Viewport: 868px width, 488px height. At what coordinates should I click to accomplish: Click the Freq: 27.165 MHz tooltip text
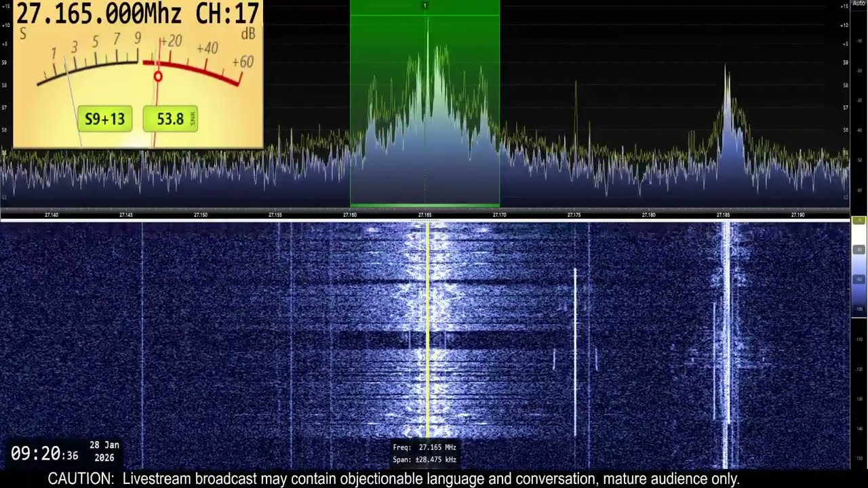pos(425,447)
